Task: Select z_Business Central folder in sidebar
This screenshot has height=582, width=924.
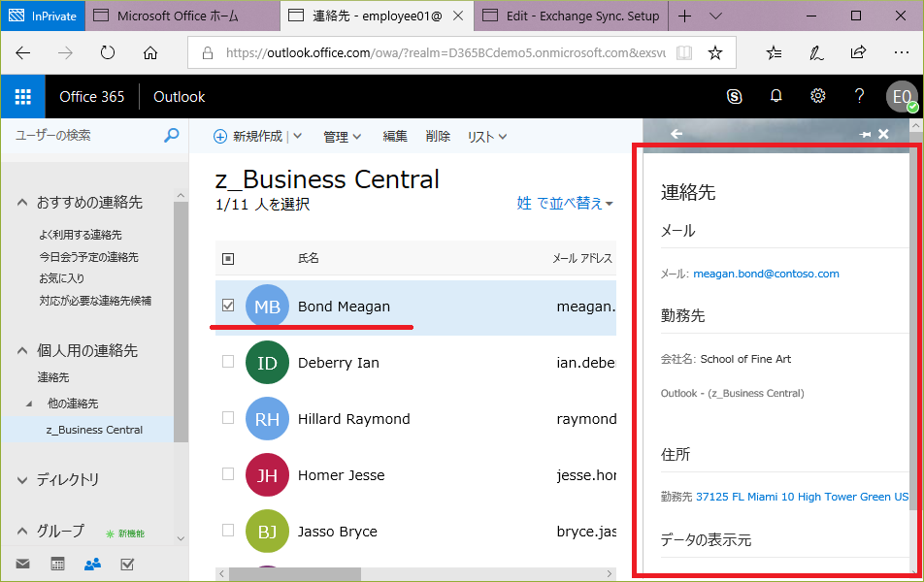Action: 94,430
